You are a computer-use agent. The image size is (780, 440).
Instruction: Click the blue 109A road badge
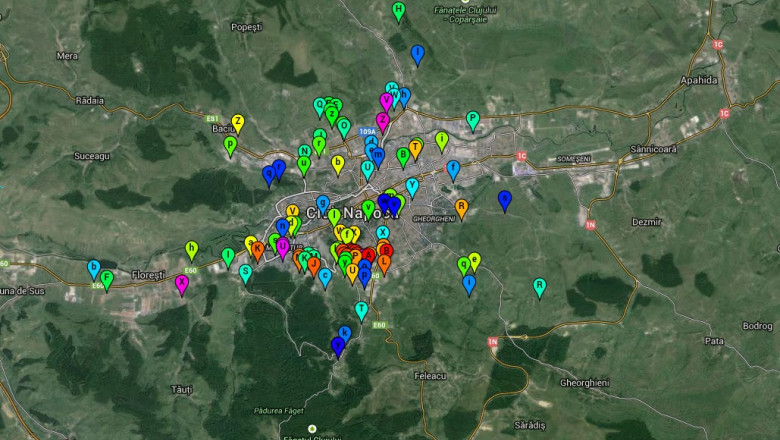pyautogui.click(x=368, y=132)
